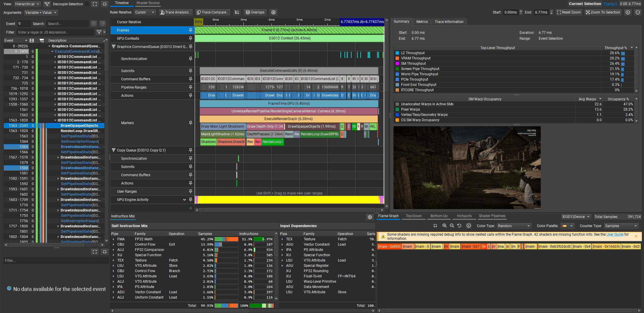Unpin the Frames timeline row
Image resolution: width=644 pixels, height=313 pixels.
191,30
